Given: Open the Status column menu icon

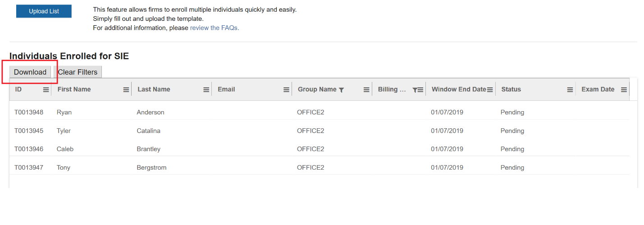Looking at the screenshot, I should point(570,90).
